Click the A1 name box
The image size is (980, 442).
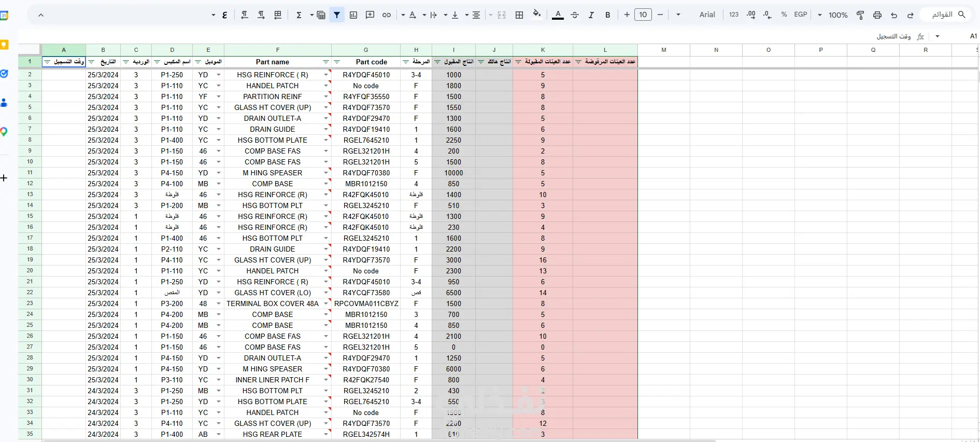click(973, 36)
